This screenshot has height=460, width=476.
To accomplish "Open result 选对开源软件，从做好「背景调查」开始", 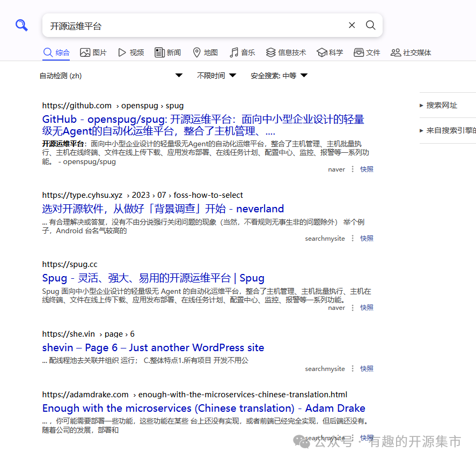I will click(x=163, y=209).
